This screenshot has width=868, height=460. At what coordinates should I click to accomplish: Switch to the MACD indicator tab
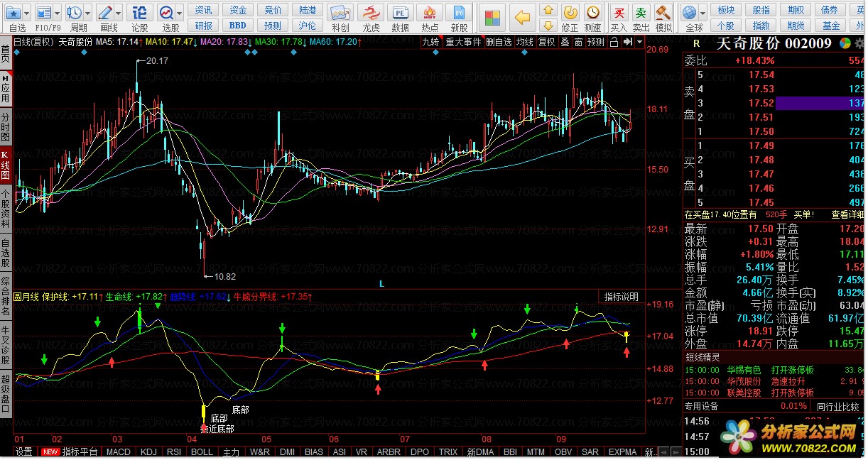pyautogui.click(x=118, y=452)
